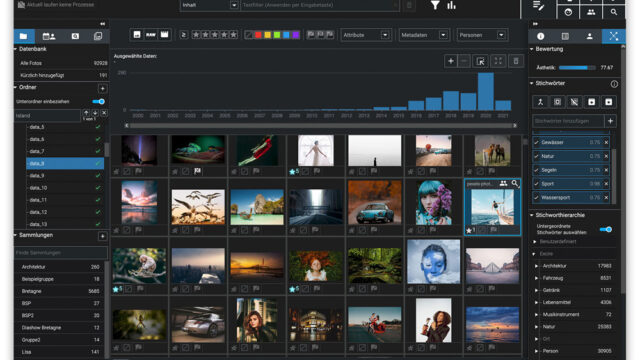The image size is (640, 360).
Task: Switch to the folder tab in left panel
Action: pyautogui.click(x=23, y=36)
